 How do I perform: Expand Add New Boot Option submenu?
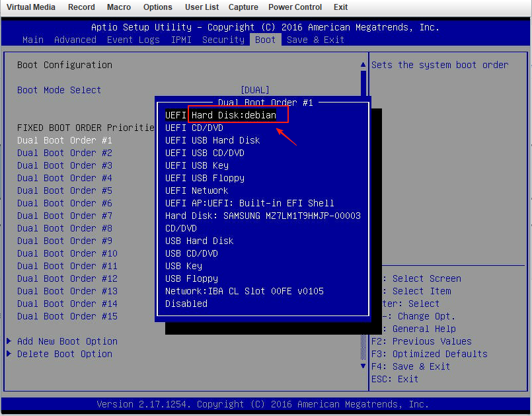pos(67,341)
